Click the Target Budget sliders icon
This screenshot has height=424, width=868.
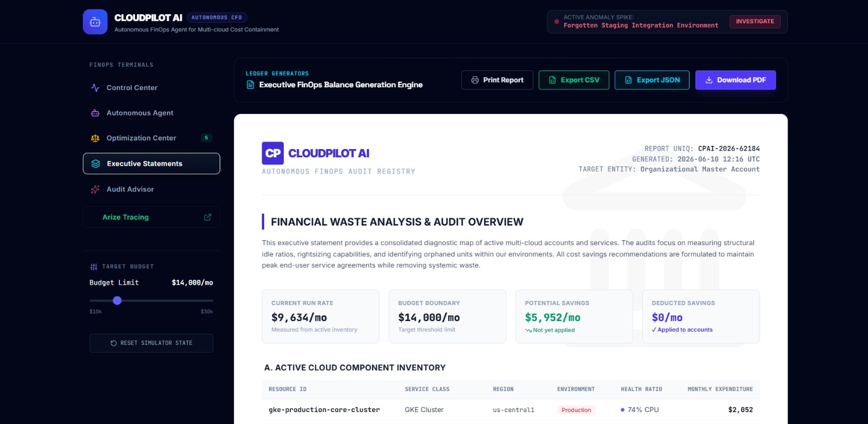click(x=94, y=267)
